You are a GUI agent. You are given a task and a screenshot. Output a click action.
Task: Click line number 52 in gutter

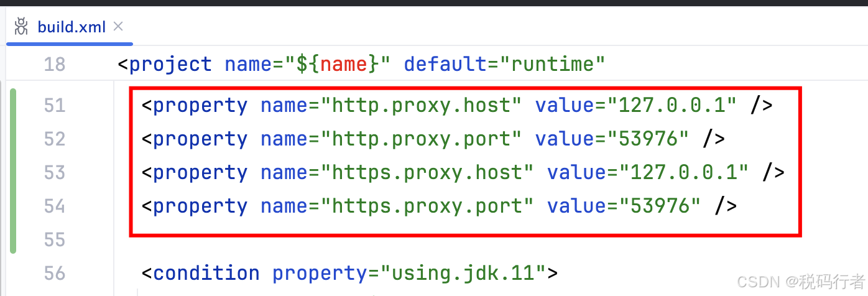tap(55, 139)
